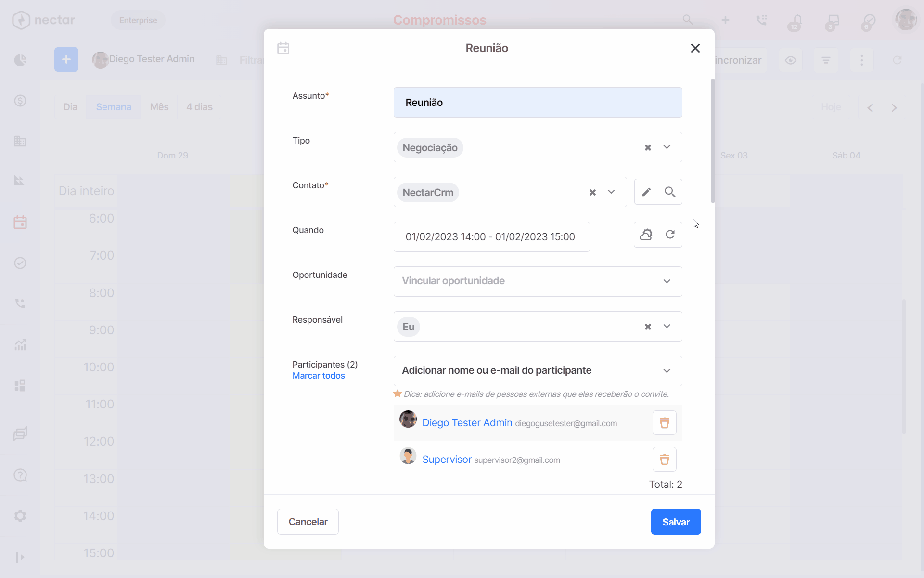Remove Supervisor using the trash icon

pyautogui.click(x=664, y=459)
